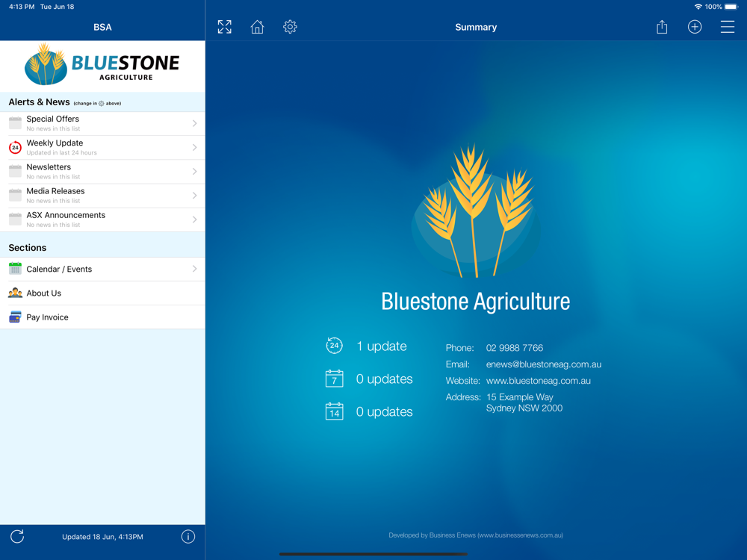Click the ASX Announcements calendar icon
This screenshot has height=560, width=747.
(x=15, y=220)
